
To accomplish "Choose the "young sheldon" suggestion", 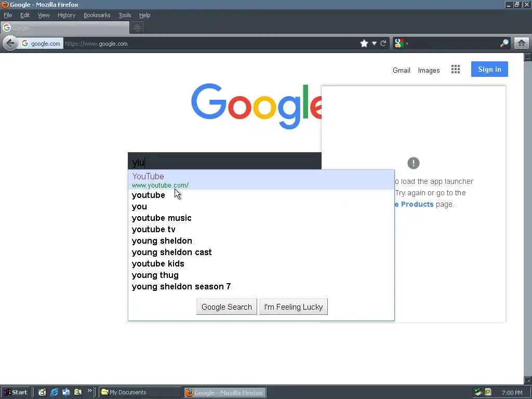I will [x=261, y=241].
